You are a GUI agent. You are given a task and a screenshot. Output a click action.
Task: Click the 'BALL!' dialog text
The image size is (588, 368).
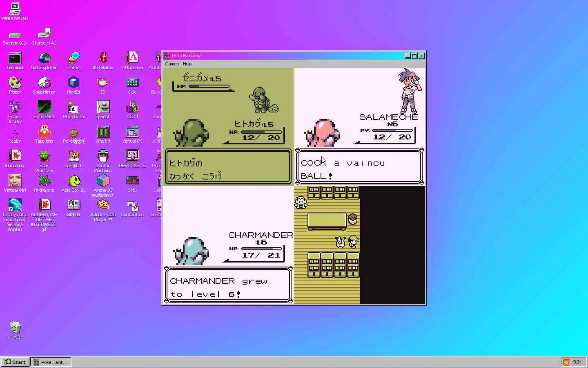tap(316, 176)
